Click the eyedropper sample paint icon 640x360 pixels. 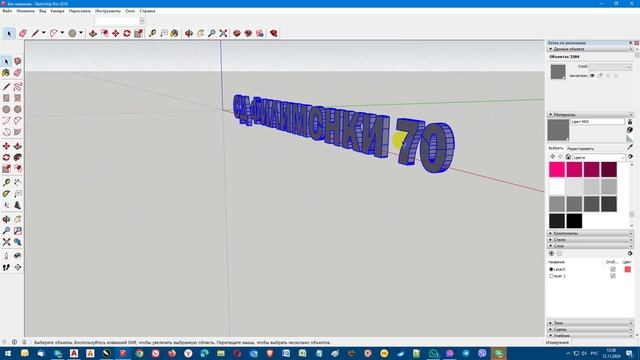630,147
